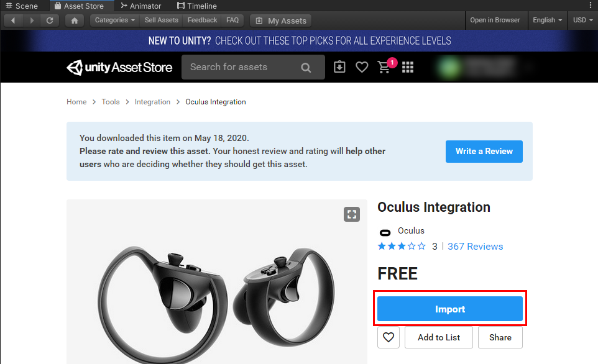Viewport: 598px width, 364px height.
Task: Expand the asset image fullscreen
Action: [x=352, y=214]
